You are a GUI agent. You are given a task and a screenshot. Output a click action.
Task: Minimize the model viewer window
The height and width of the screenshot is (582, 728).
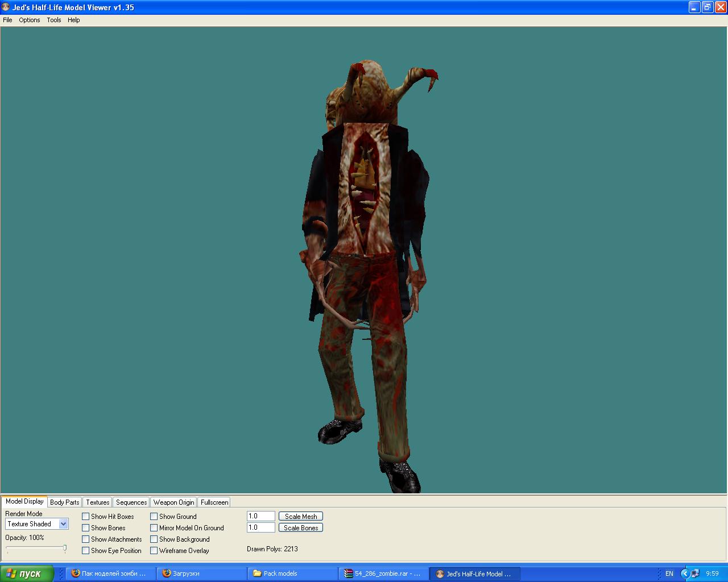click(694, 7)
